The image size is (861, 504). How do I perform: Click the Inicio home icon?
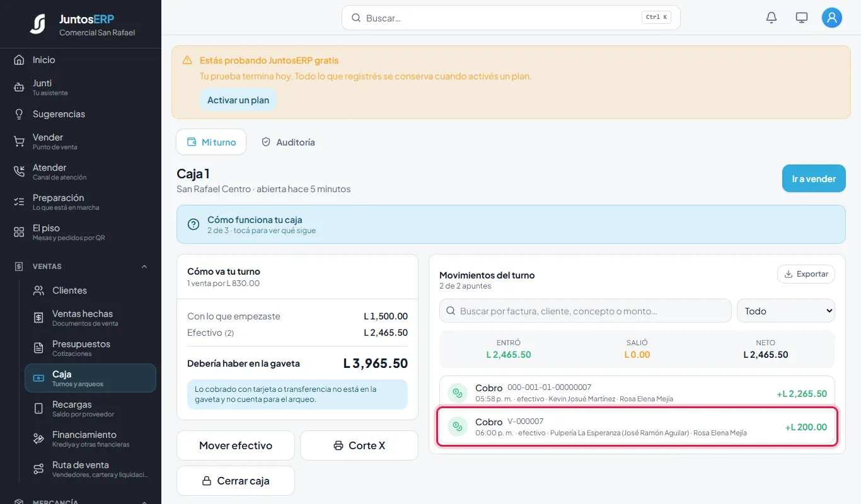click(x=19, y=60)
